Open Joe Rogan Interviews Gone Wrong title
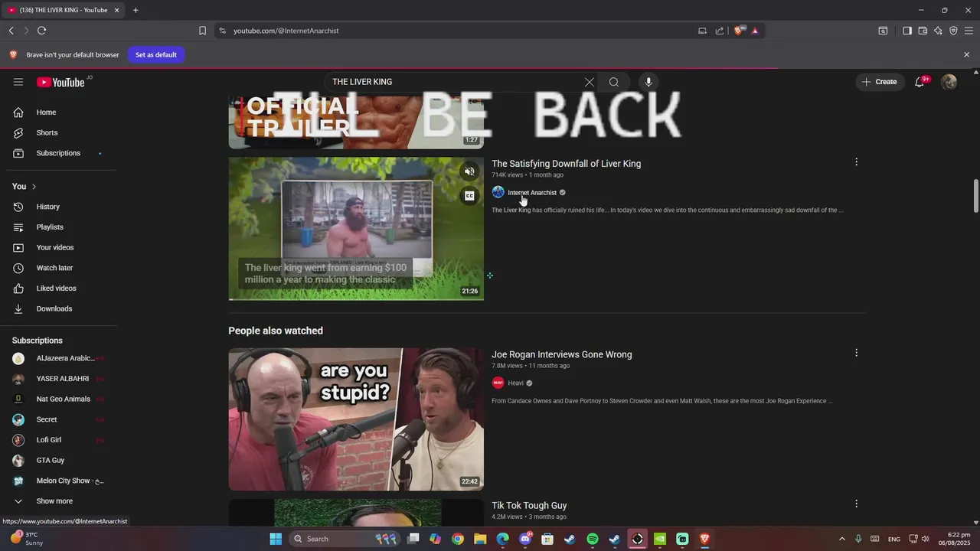This screenshot has width=980, height=551. [x=561, y=354]
